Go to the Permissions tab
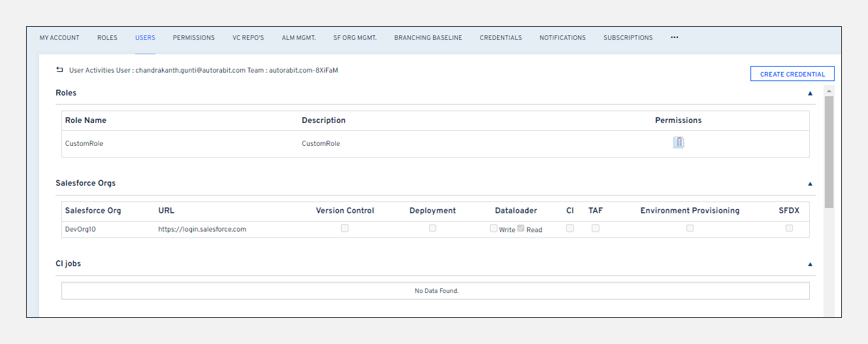868x344 pixels. pos(193,38)
